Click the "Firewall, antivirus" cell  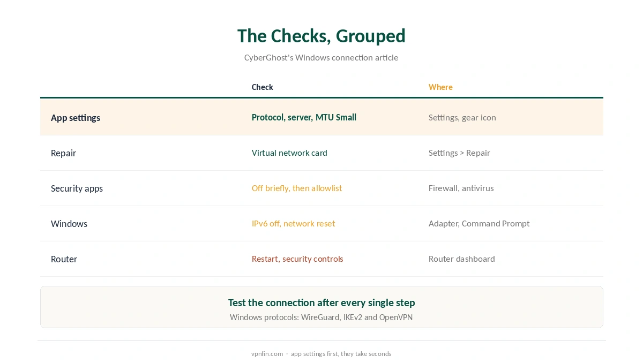461,188
